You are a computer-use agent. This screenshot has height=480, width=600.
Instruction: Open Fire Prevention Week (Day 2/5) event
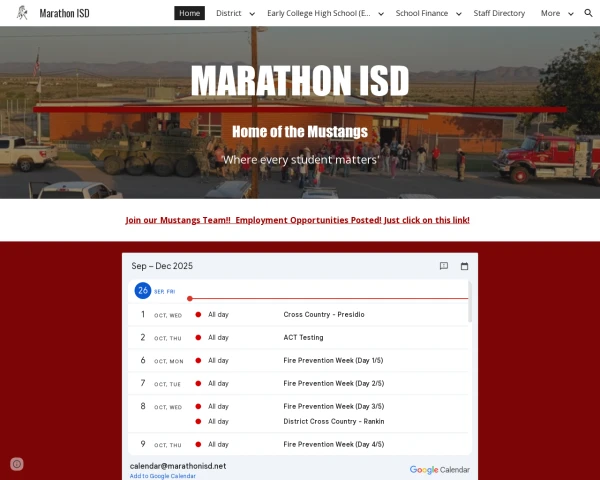[333, 384]
